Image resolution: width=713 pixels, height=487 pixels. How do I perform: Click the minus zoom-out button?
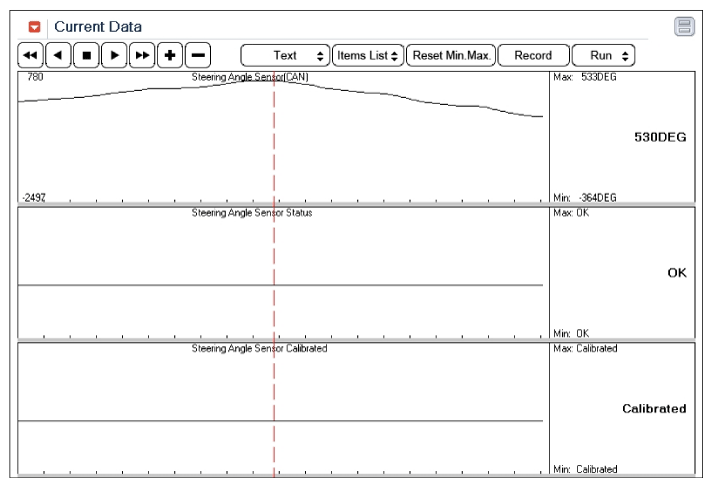coord(198,55)
